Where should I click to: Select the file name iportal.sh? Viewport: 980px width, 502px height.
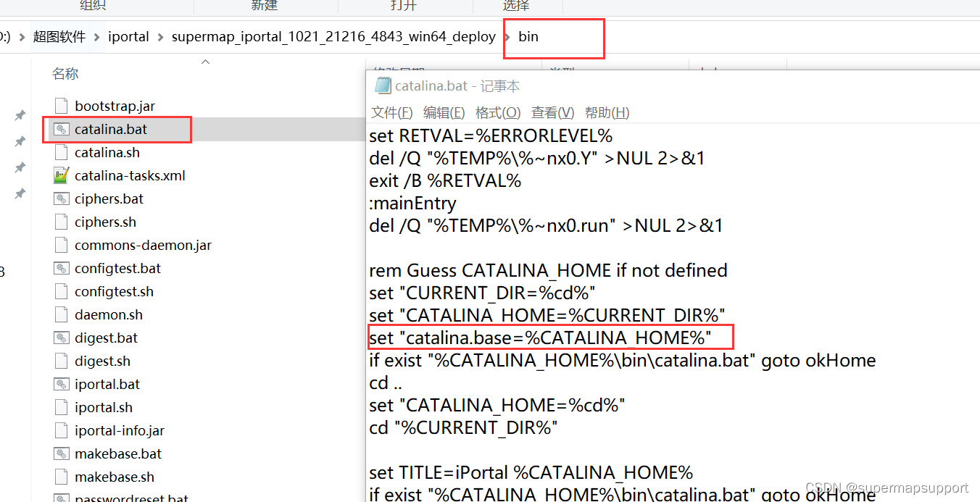point(104,407)
